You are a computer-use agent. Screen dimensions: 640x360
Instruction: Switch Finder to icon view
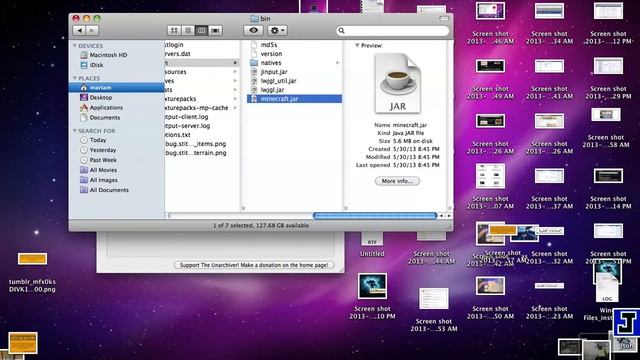pyautogui.click(x=174, y=30)
